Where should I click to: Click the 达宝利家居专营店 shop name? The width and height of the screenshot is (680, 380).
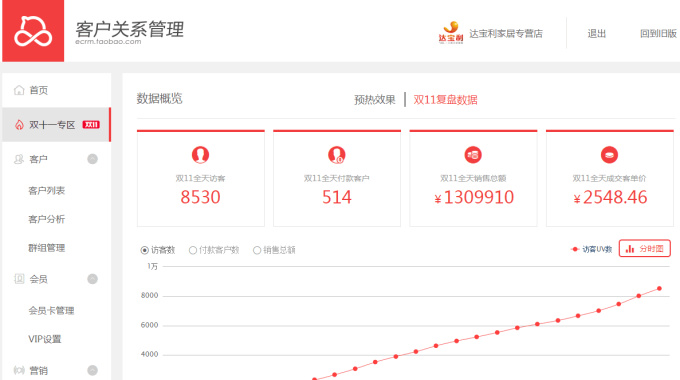coord(506,33)
